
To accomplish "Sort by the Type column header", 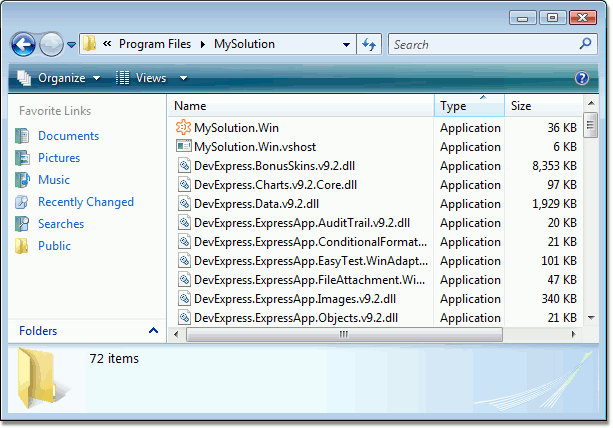I will pyautogui.click(x=469, y=106).
